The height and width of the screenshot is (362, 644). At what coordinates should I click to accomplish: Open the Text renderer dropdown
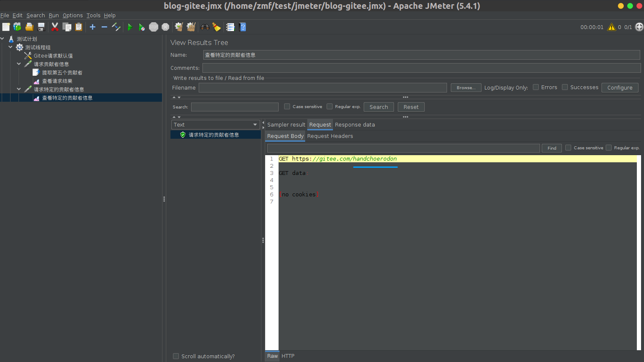point(216,124)
